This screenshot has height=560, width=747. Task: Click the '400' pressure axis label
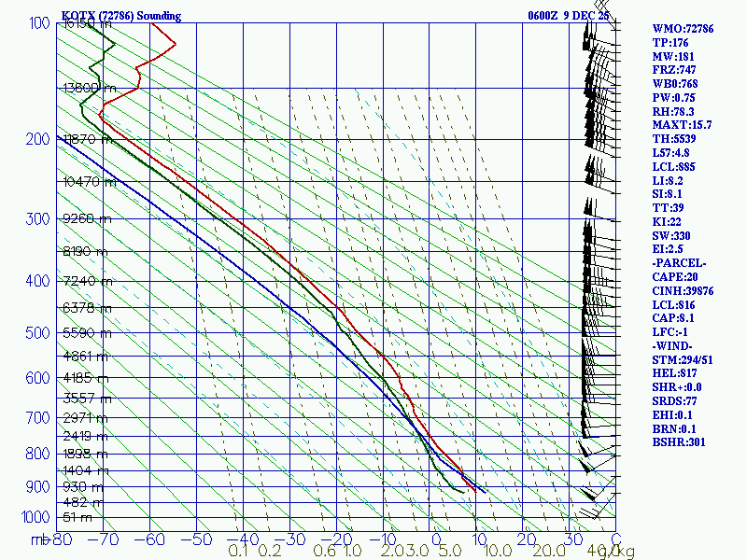pos(37,281)
